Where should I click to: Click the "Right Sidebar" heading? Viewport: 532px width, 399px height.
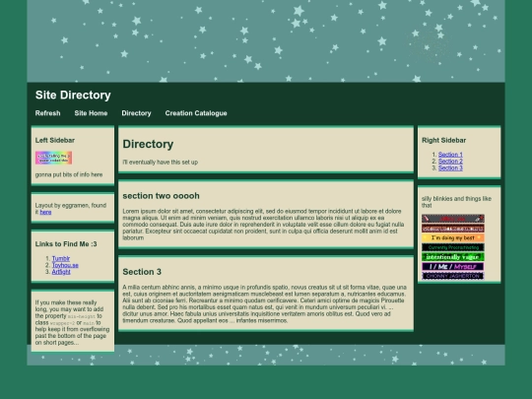(x=443, y=140)
